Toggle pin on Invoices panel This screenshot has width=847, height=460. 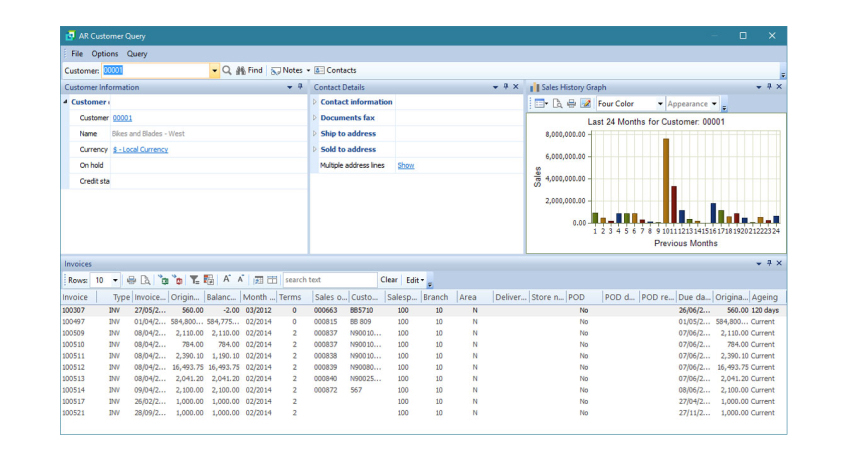(x=769, y=264)
